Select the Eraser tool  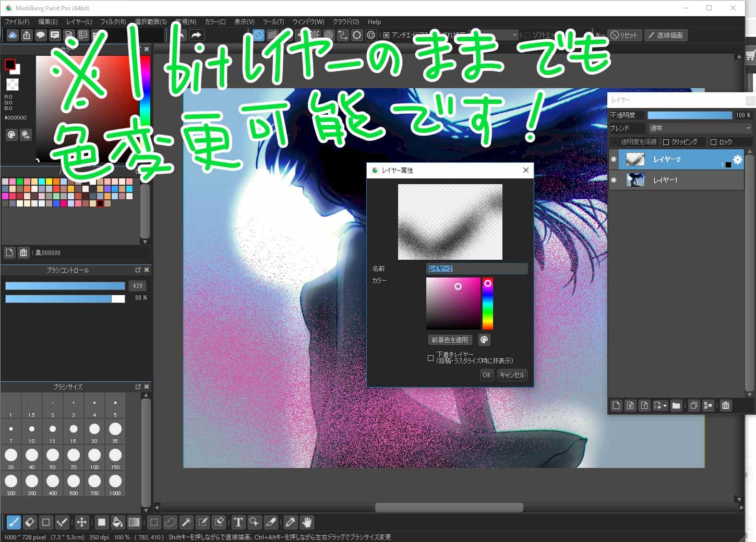pyautogui.click(x=29, y=522)
